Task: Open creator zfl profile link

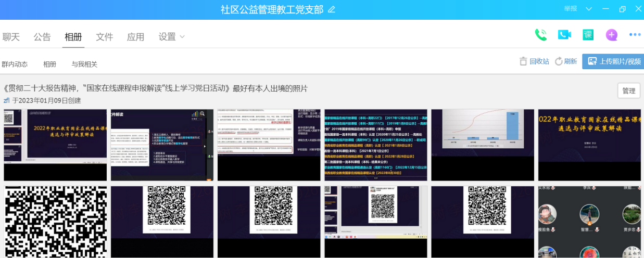Action: coord(7,100)
